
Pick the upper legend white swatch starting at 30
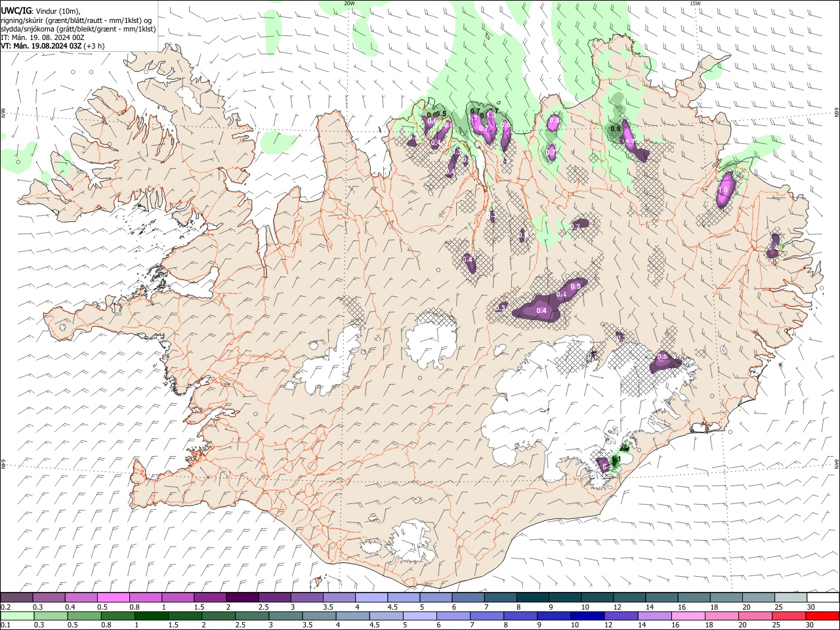click(823, 597)
